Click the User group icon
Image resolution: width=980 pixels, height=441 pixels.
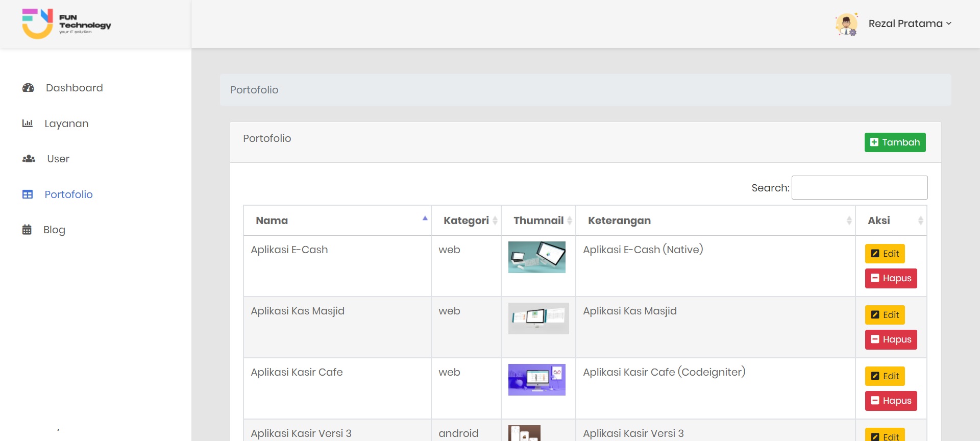pos(29,159)
